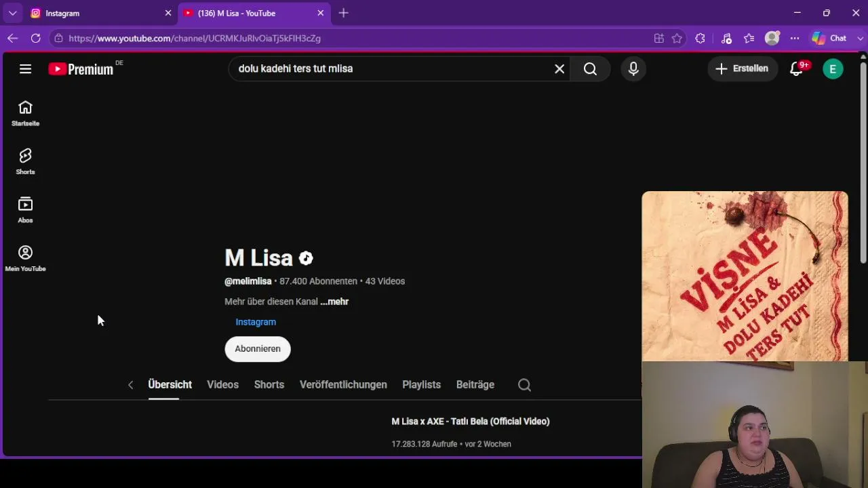Click the Vişne album cover overlay image
The width and height of the screenshot is (868, 488).
pyautogui.click(x=745, y=277)
